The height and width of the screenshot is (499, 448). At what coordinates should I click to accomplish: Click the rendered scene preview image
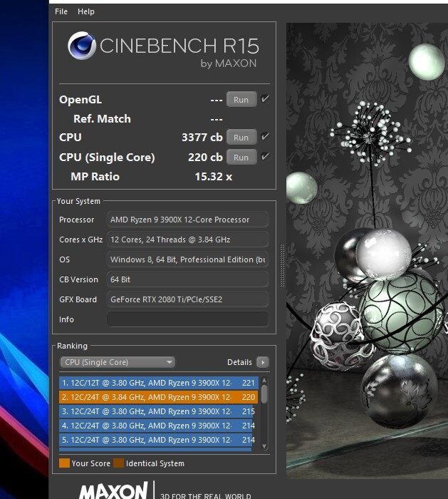[x=367, y=250]
